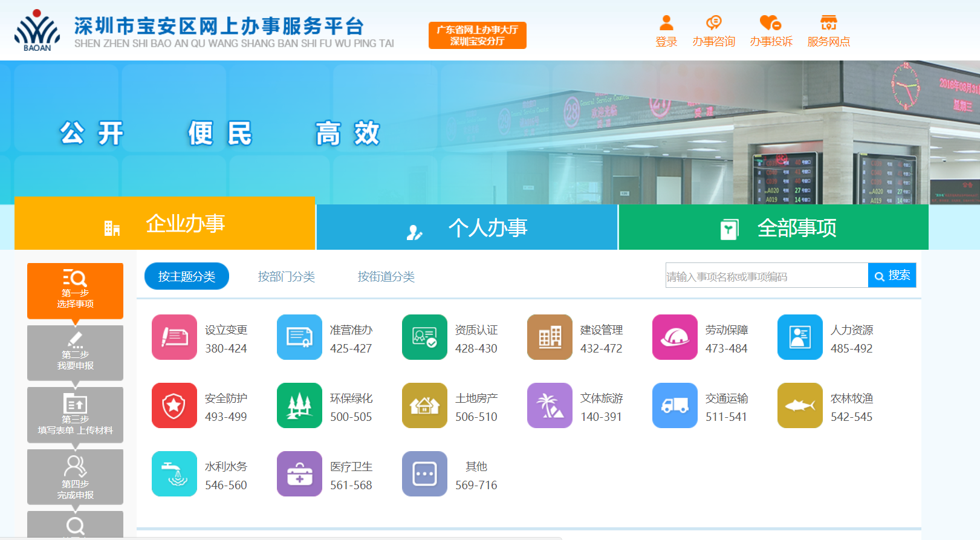Open the 人力资源 person icon
The height and width of the screenshot is (540, 980).
800,337
